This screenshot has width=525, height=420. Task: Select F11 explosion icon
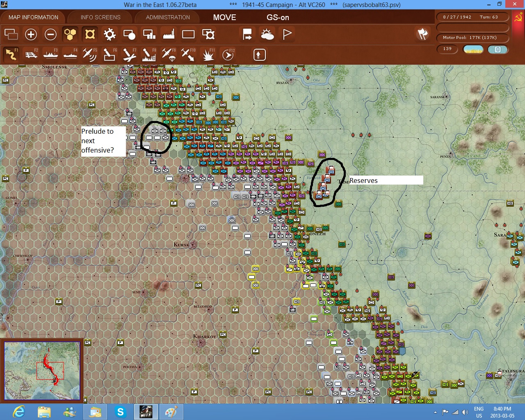pyautogui.click(x=208, y=54)
